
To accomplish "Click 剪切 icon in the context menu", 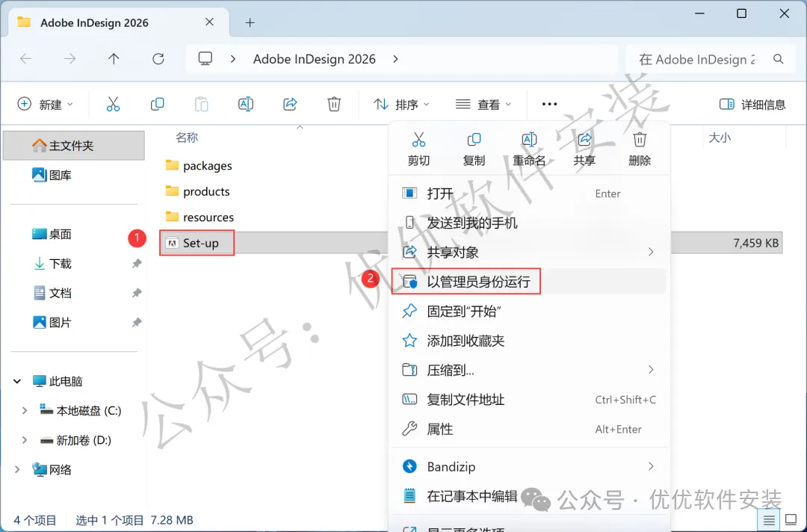I will (418, 140).
